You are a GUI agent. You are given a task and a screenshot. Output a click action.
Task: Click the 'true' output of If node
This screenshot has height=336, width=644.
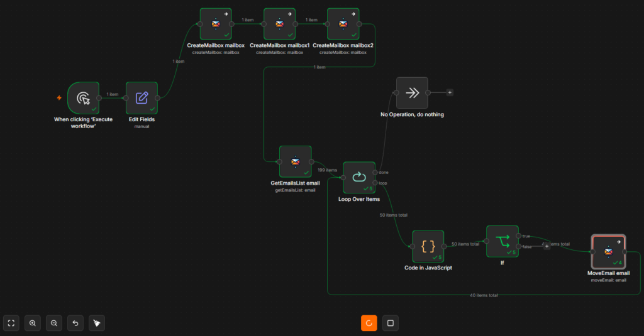click(x=519, y=236)
